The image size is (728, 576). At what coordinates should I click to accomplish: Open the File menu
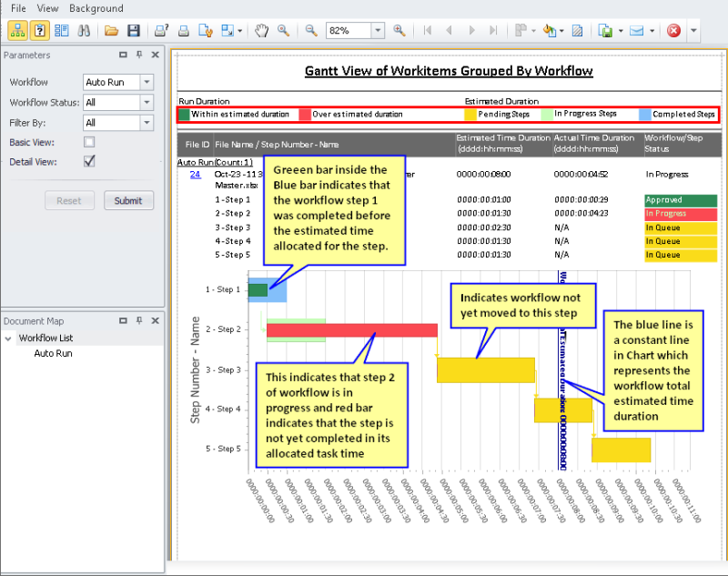18,8
